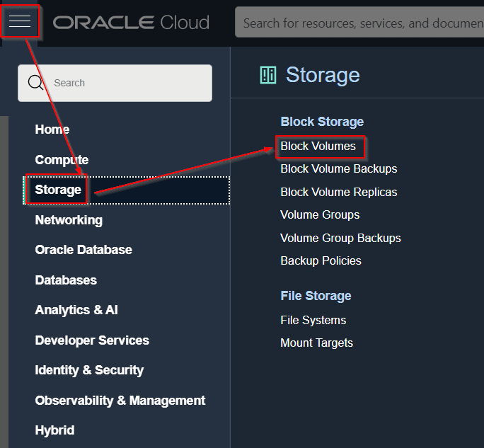Screen dimensions: 484x448
Task: Open Volume Groups page
Action: pos(320,214)
